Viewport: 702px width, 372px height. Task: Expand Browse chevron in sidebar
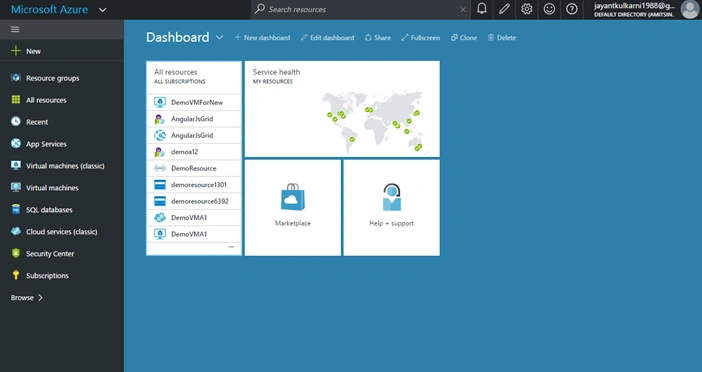pos(40,297)
